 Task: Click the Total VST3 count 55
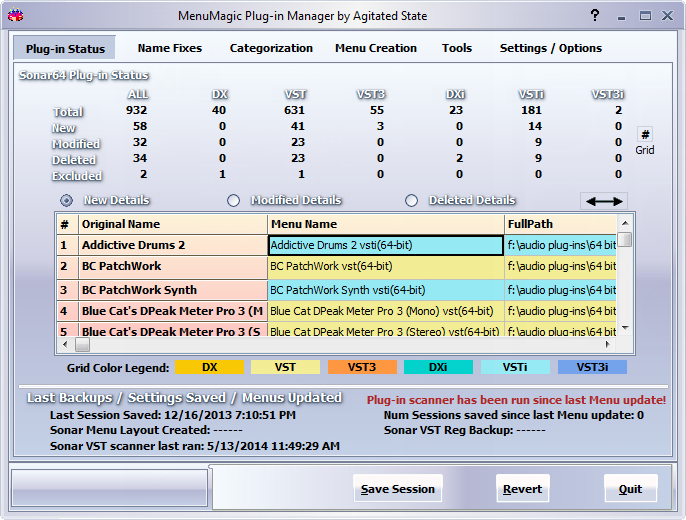click(x=377, y=110)
